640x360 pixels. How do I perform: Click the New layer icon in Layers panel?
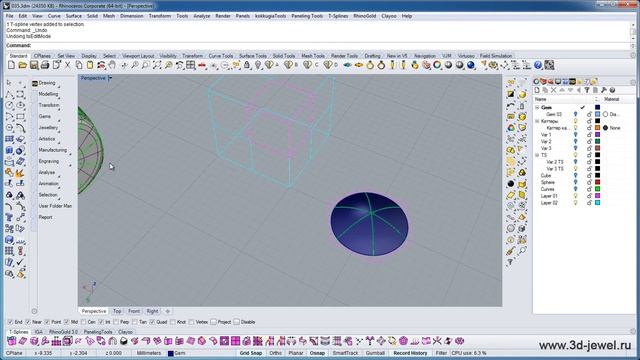537,90
